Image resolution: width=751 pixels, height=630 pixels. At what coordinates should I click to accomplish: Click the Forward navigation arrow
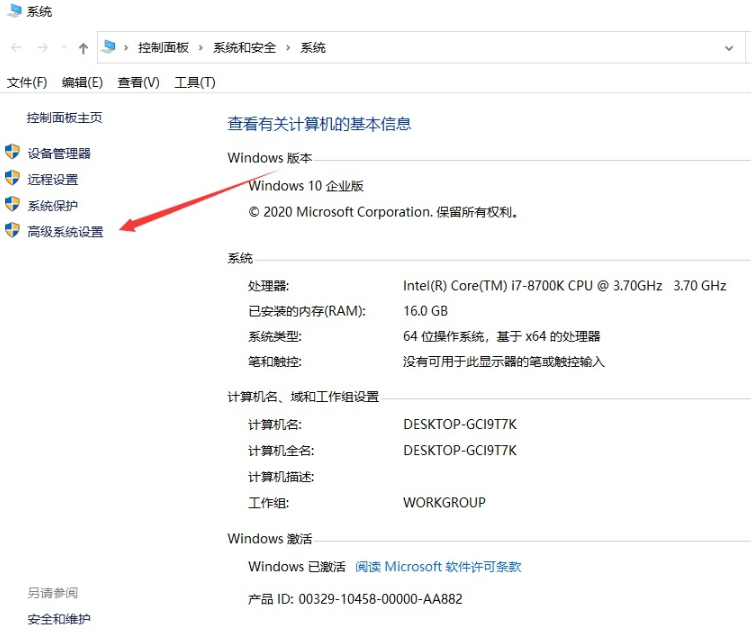(42, 48)
